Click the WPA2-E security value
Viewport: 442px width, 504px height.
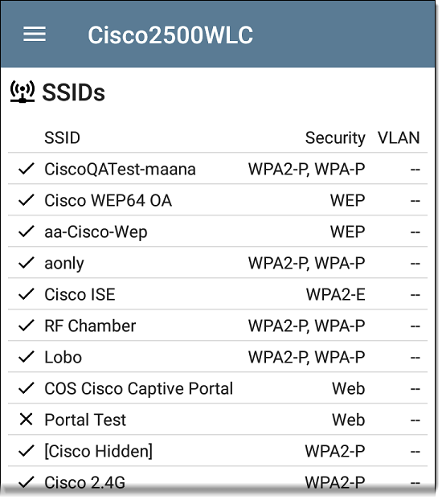coord(335,294)
